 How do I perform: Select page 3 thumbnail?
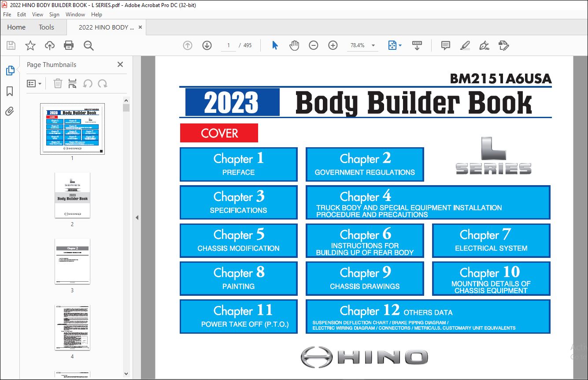coord(72,261)
